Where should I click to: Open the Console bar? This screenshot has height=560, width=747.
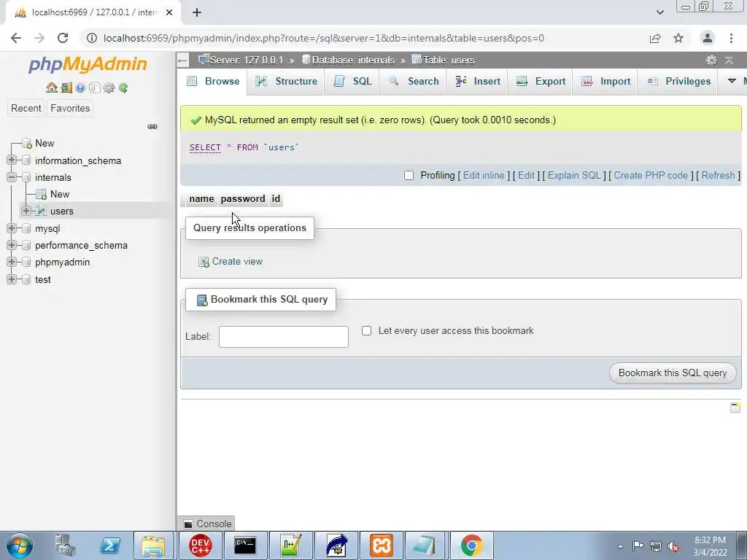point(207,524)
